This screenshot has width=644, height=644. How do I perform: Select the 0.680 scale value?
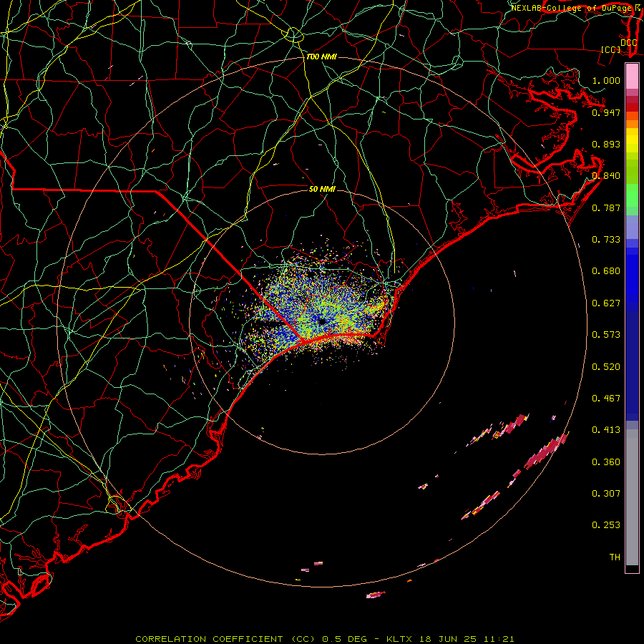(606, 271)
